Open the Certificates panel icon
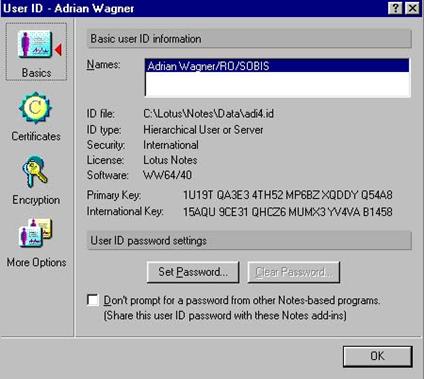Image resolution: width=424 pixels, height=379 pixels. [35, 108]
